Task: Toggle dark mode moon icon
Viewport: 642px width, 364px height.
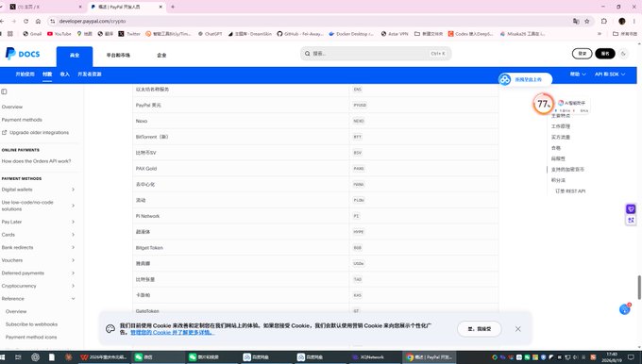Action: [x=623, y=54]
